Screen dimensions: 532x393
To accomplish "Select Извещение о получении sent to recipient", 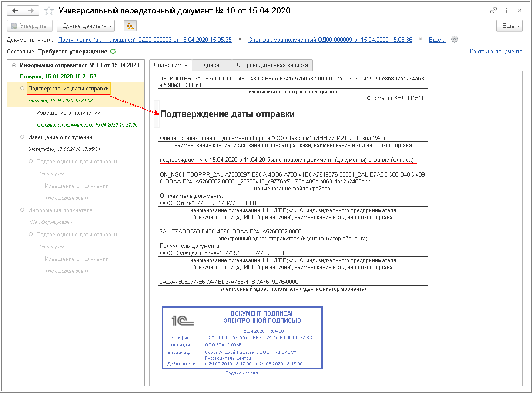I will pos(69,113).
